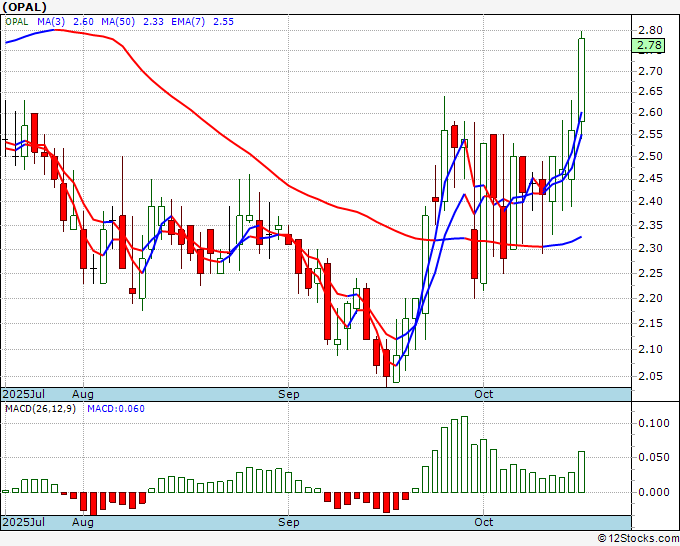
Task: Click the 2.45 price axis label
Action: pyautogui.click(x=651, y=179)
